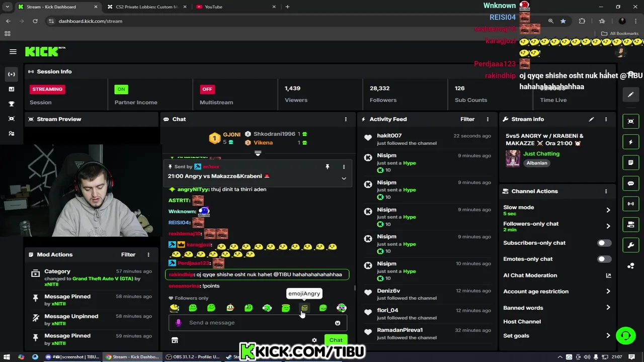This screenshot has width=644, height=362.
Task: Open the chat shop storefront icon
Action: [x=175, y=340]
